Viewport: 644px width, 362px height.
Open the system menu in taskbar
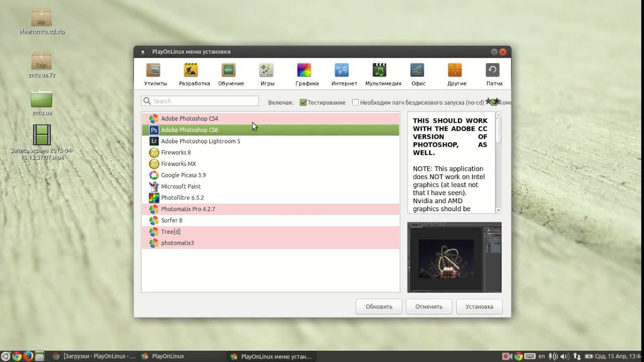click(6, 356)
